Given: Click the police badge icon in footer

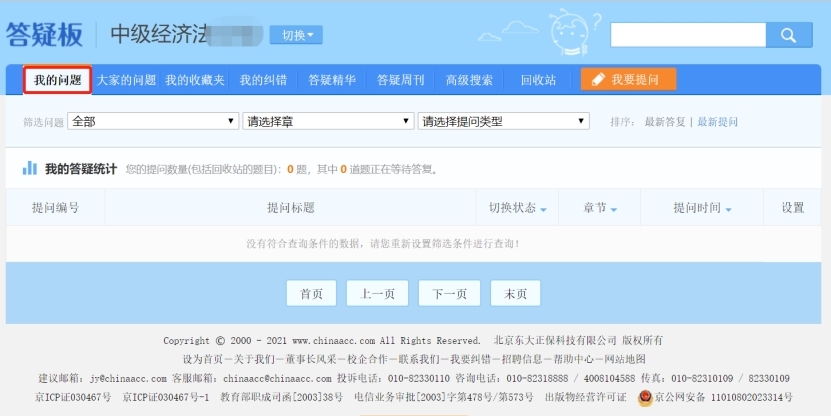Looking at the screenshot, I should point(645,398).
